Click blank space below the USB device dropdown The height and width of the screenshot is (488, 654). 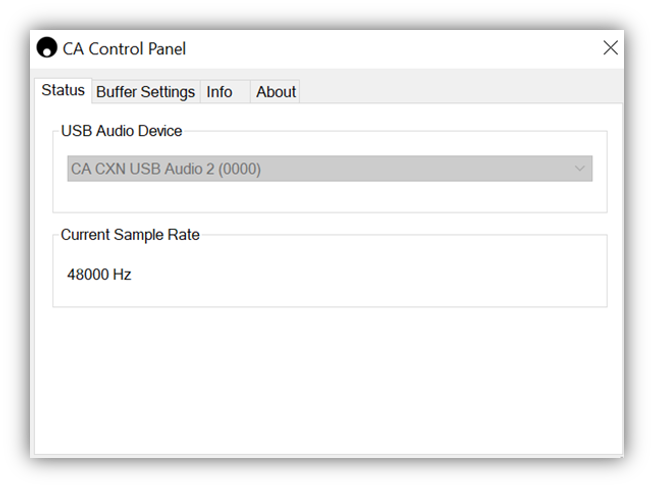click(x=330, y=196)
